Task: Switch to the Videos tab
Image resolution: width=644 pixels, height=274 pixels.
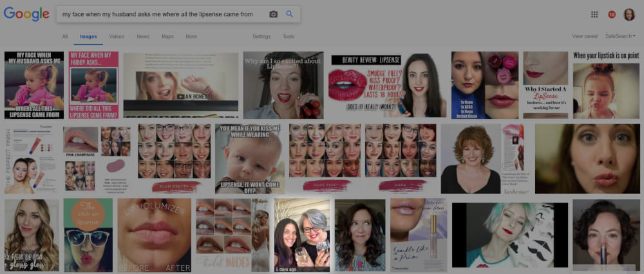Action: coord(117,37)
